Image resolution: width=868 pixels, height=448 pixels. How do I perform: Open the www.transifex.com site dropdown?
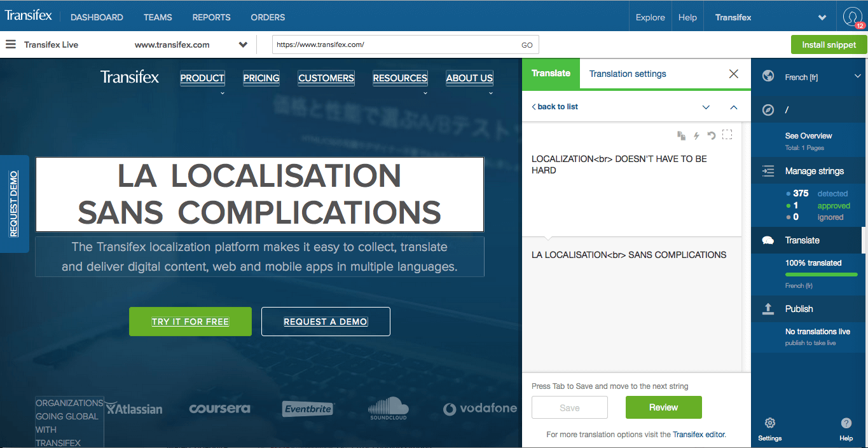243,44
